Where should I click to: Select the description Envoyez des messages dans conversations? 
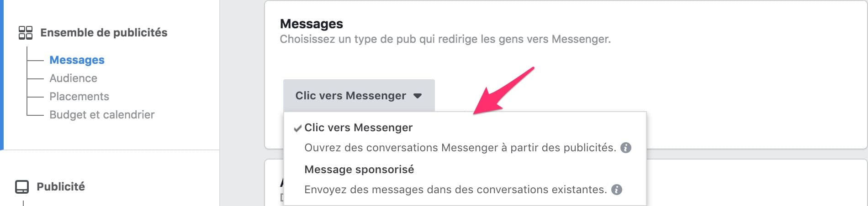pyautogui.click(x=455, y=190)
